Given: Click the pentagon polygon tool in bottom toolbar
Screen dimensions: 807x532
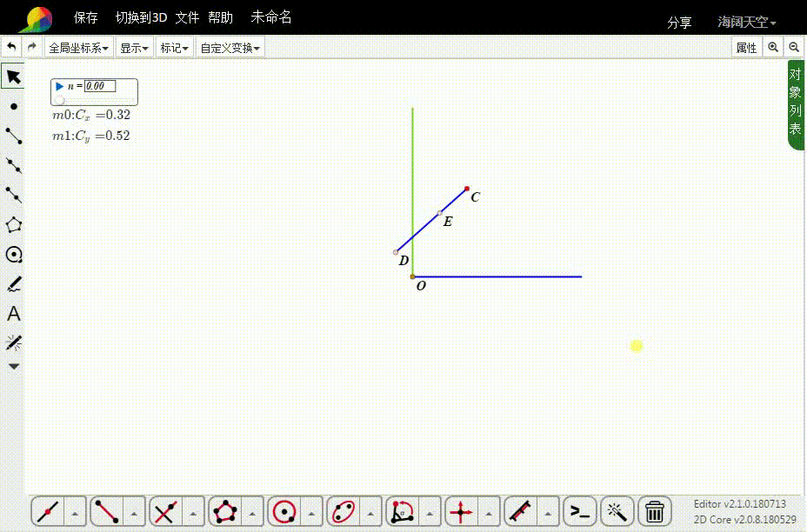Looking at the screenshot, I should pos(225,511).
